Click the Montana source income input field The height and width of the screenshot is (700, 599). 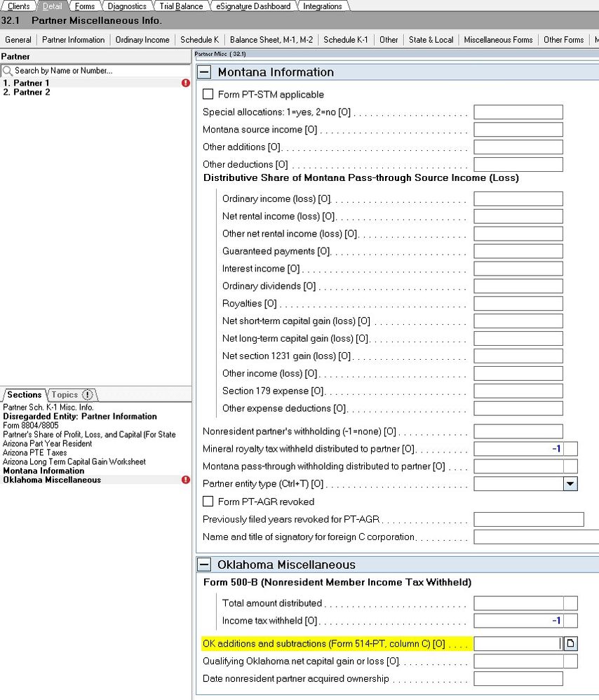(518, 129)
